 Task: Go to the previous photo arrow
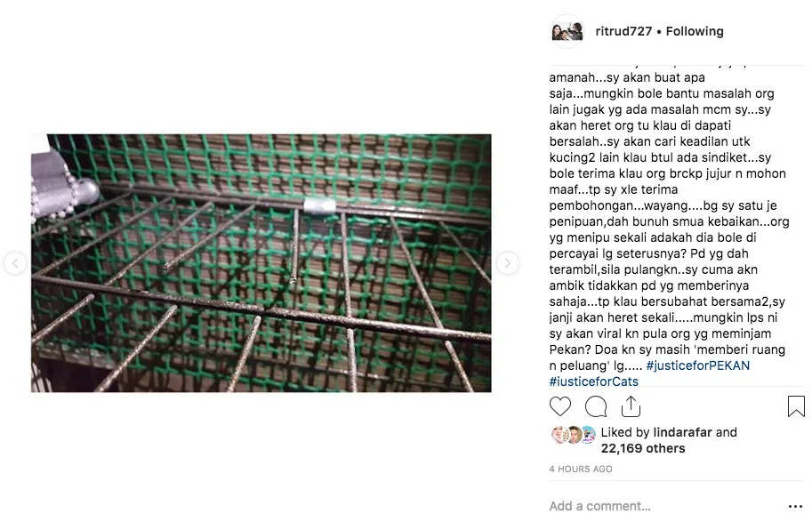[15, 263]
